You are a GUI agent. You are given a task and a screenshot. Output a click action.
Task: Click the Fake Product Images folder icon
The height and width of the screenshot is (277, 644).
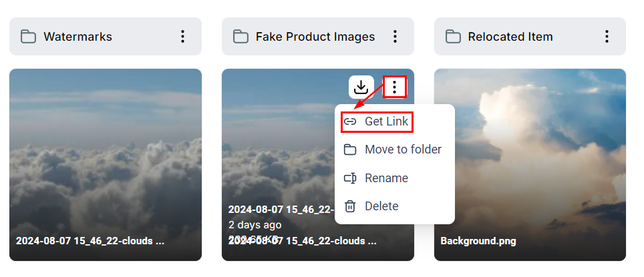pyautogui.click(x=240, y=37)
